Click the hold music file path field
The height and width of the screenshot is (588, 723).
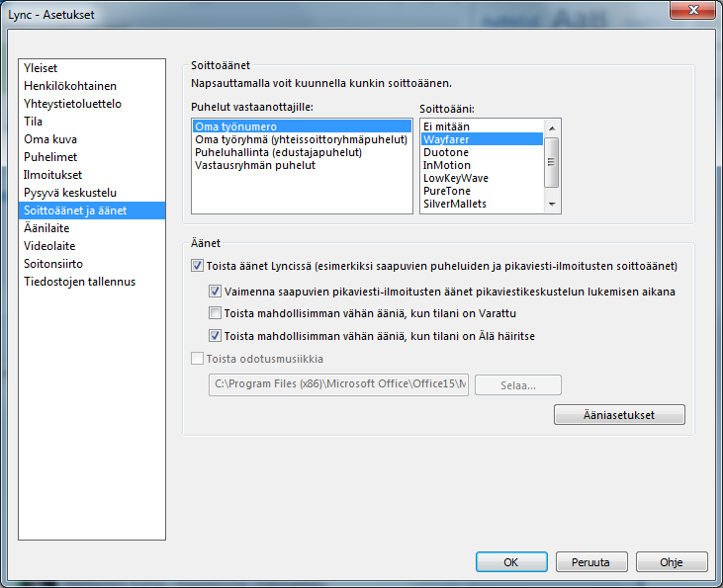click(339, 384)
